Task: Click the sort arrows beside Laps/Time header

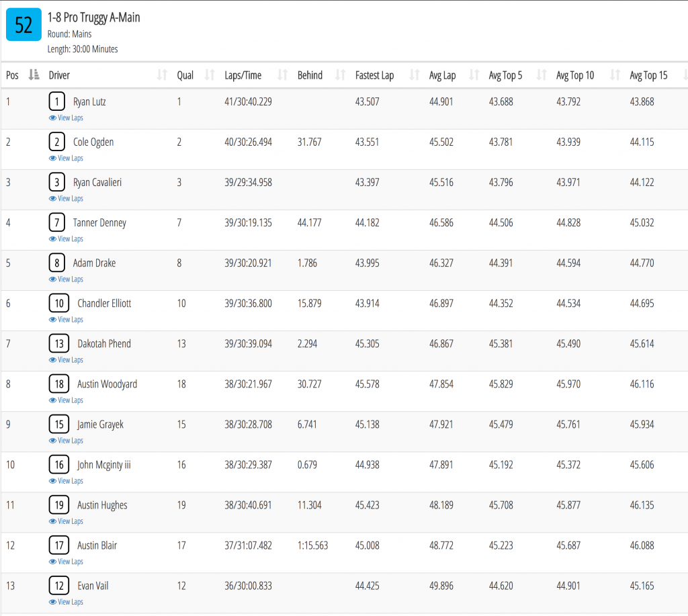Action: pyautogui.click(x=283, y=75)
